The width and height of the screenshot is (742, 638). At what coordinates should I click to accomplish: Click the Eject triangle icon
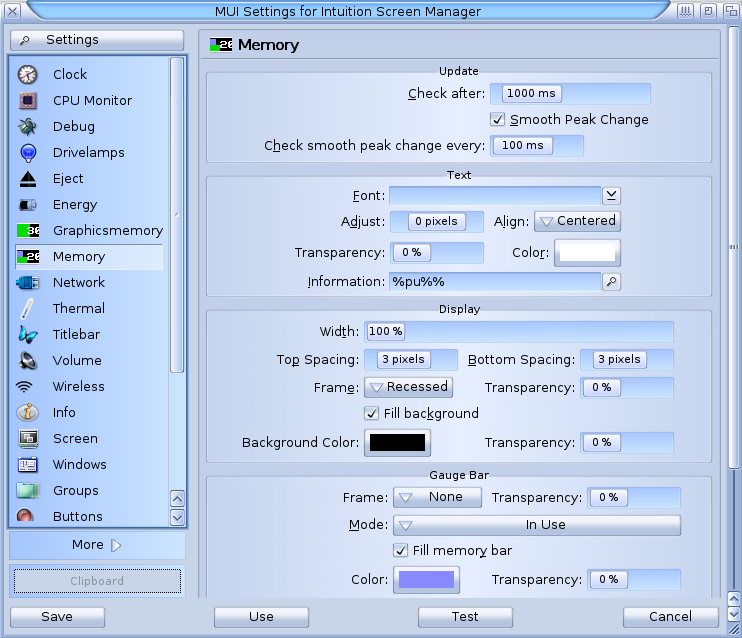pos(28,178)
